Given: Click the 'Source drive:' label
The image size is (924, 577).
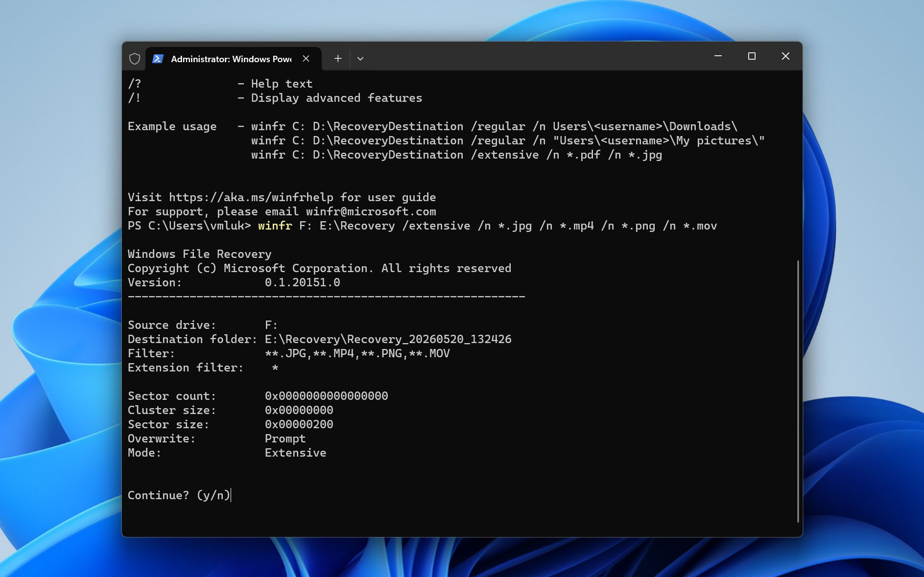Looking at the screenshot, I should pos(171,325).
